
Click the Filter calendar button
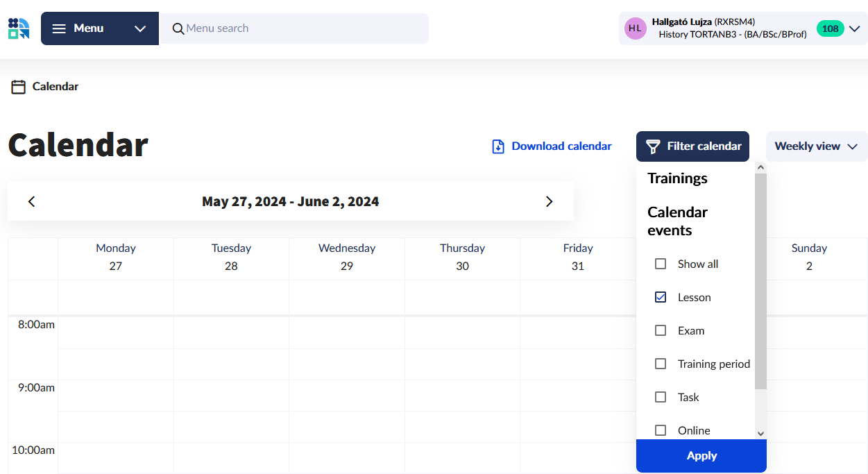(x=692, y=146)
